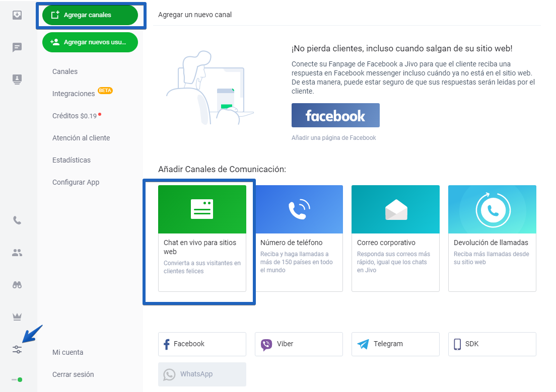Click Reciba y haga llamadas description
The height and width of the screenshot is (392, 556).
point(297,262)
